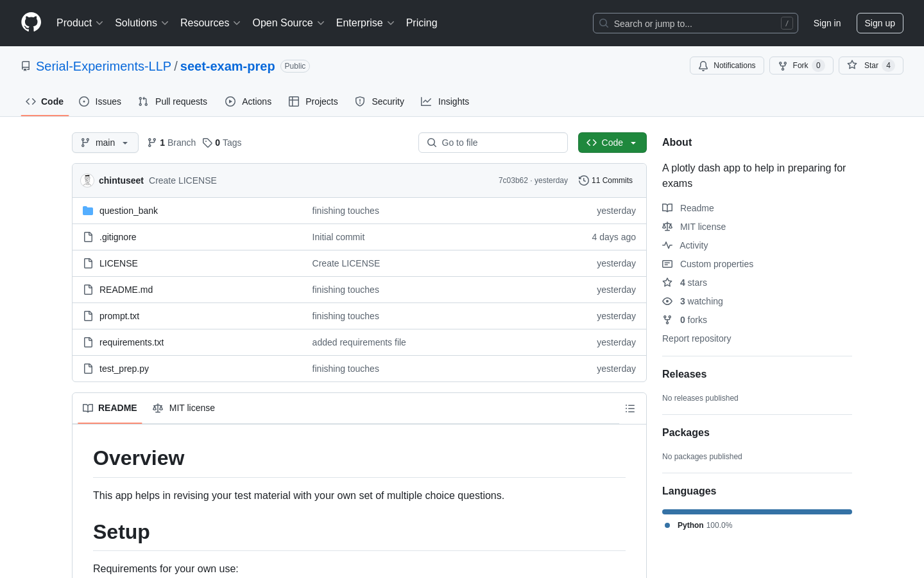924x578 pixels.
Task: Open the Releases heading link
Action: coord(684,374)
